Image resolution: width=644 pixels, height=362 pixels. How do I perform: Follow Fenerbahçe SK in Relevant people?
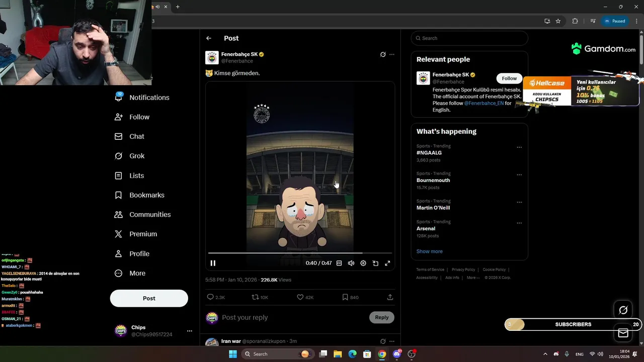509,78
